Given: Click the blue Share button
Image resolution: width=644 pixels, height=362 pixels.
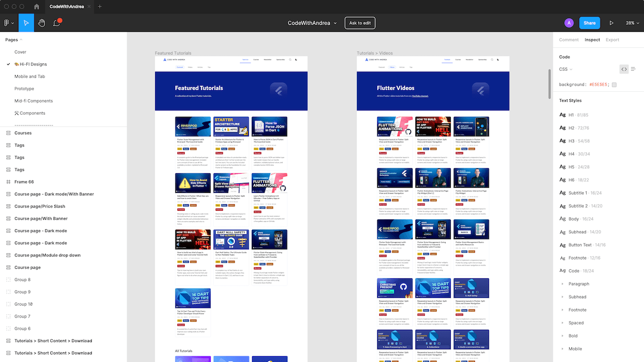Looking at the screenshot, I should pyautogui.click(x=590, y=23).
